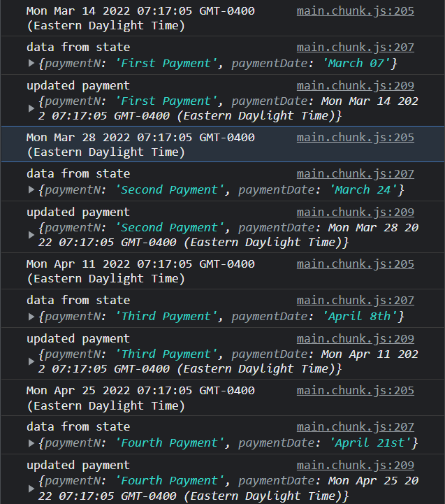Open main.chunk.js:207 link for First Payment state
445x504 pixels.
[355, 48]
